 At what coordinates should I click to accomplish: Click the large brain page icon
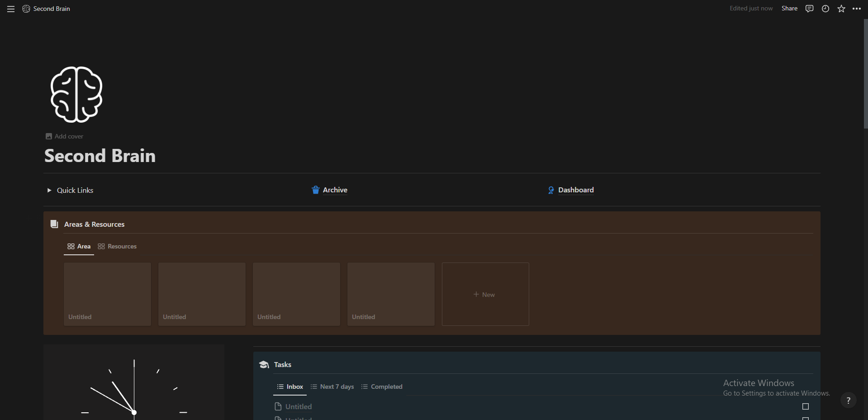(x=76, y=95)
